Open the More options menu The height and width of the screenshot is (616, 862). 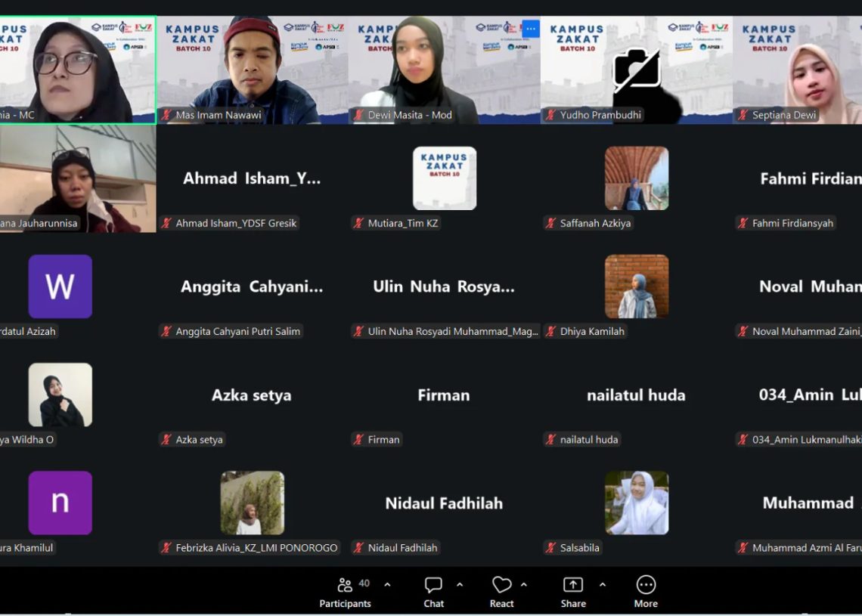tap(646, 593)
